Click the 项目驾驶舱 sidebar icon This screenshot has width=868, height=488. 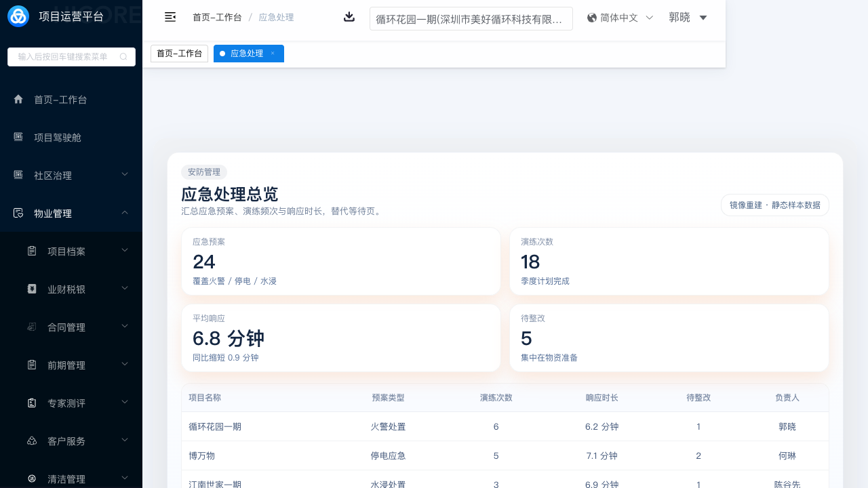click(x=18, y=138)
